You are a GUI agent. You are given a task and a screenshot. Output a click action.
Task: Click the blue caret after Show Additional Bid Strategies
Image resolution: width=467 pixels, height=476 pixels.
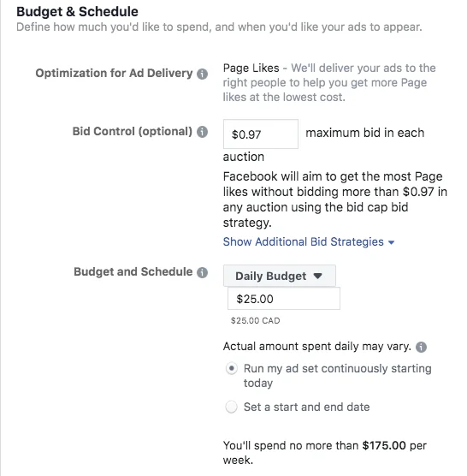(x=391, y=242)
